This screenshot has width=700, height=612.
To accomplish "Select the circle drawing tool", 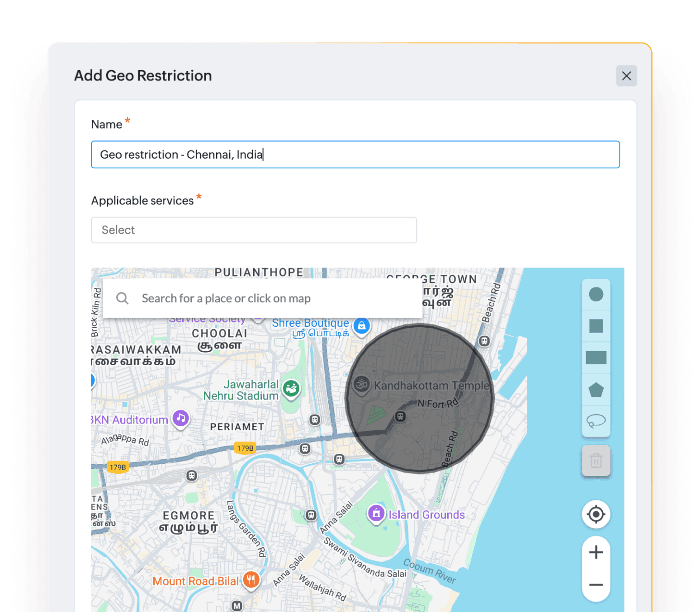I will point(596,294).
